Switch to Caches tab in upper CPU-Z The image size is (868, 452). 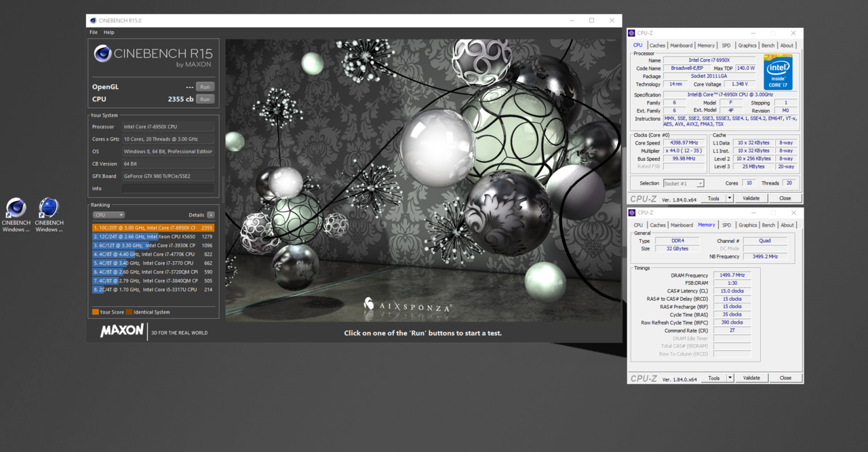pyautogui.click(x=658, y=45)
